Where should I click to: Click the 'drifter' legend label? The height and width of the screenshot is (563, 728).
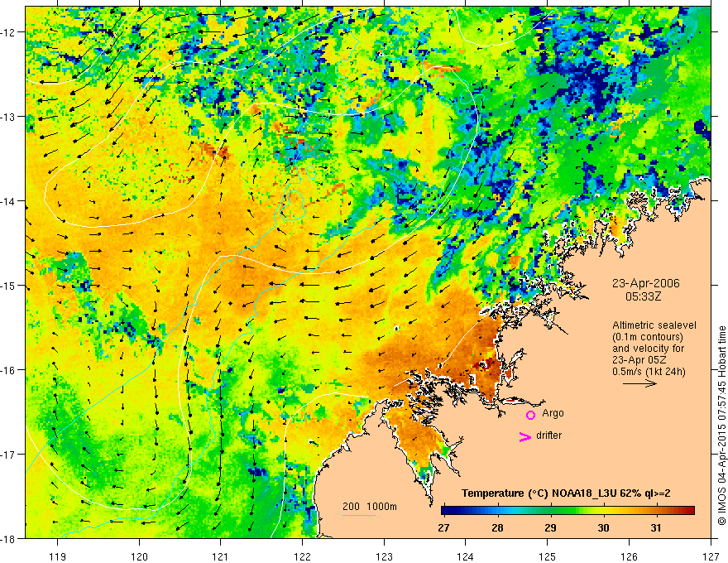pos(548,435)
